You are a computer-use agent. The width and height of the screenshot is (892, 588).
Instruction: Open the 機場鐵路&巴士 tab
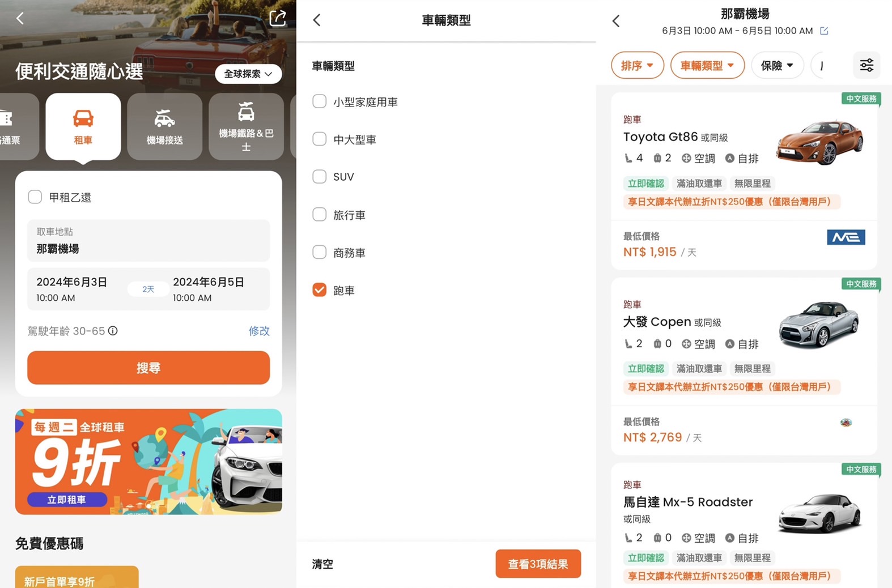246,126
